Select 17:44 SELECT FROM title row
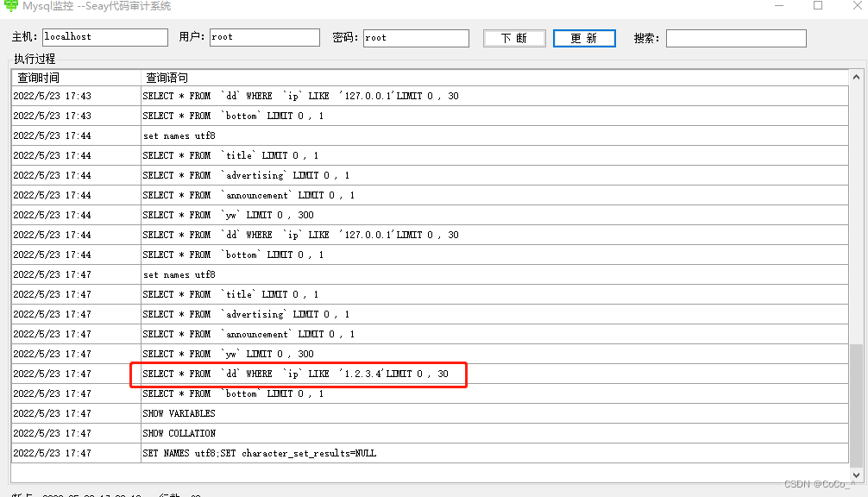868x497 pixels. tap(431, 155)
